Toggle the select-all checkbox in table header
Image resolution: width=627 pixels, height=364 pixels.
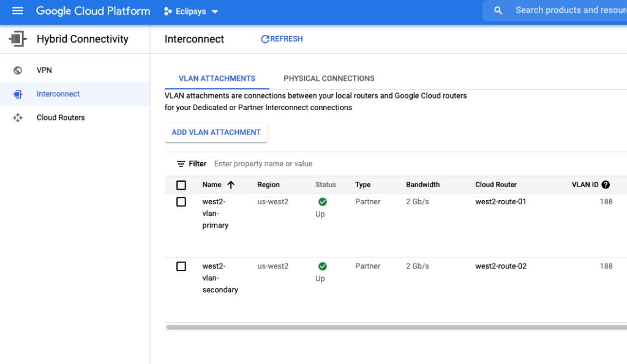[x=181, y=185]
